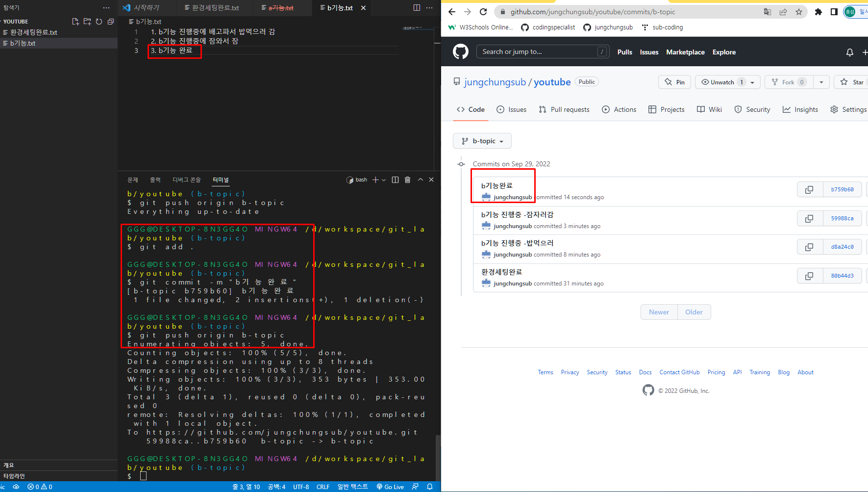
Task: Copy full SHA for 59988ca commit
Action: pyautogui.click(x=809, y=218)
